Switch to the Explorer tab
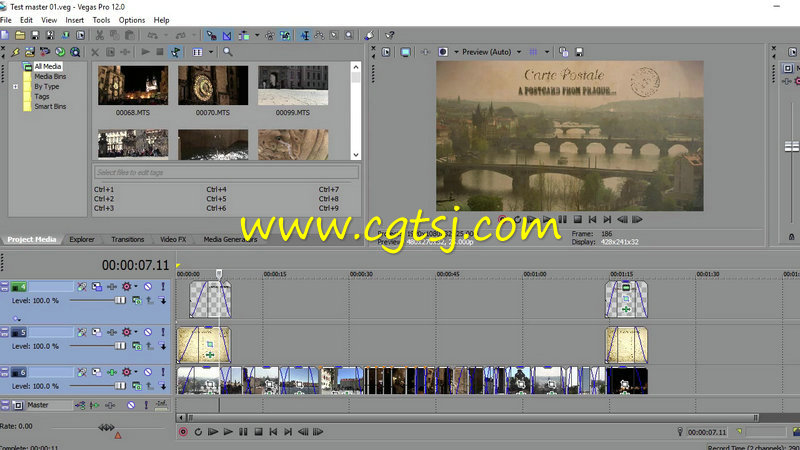Image resolution: width=800 pixels, height=450 pixels. [x=82, y=239]
